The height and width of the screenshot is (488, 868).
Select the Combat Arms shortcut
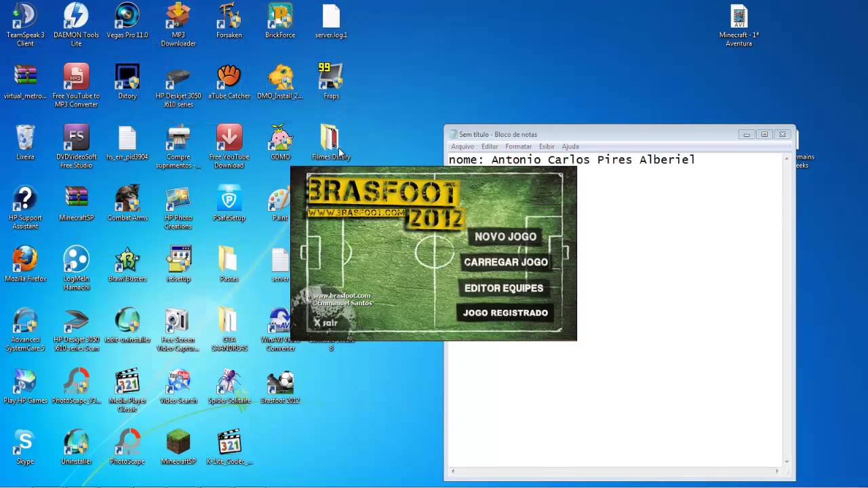[x=127, y=204]
